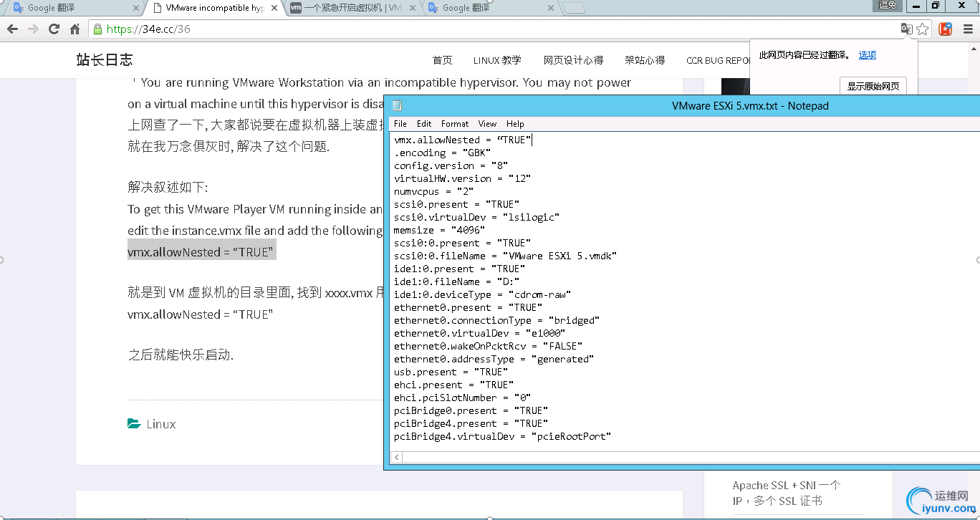The image size is (980, 520).
Task: Open CCR BUG REPORT navigation link
Action: 718,60
